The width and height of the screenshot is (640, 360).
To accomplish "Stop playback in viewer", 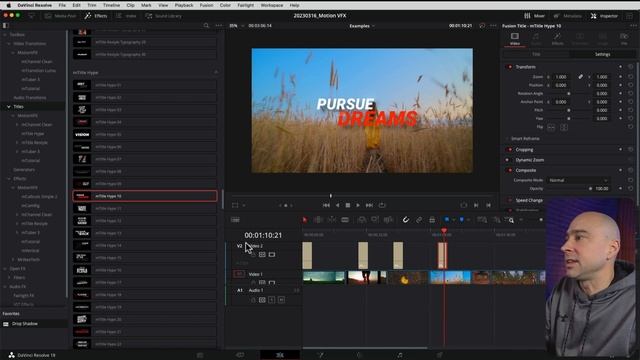I will (x=348, y=205).
